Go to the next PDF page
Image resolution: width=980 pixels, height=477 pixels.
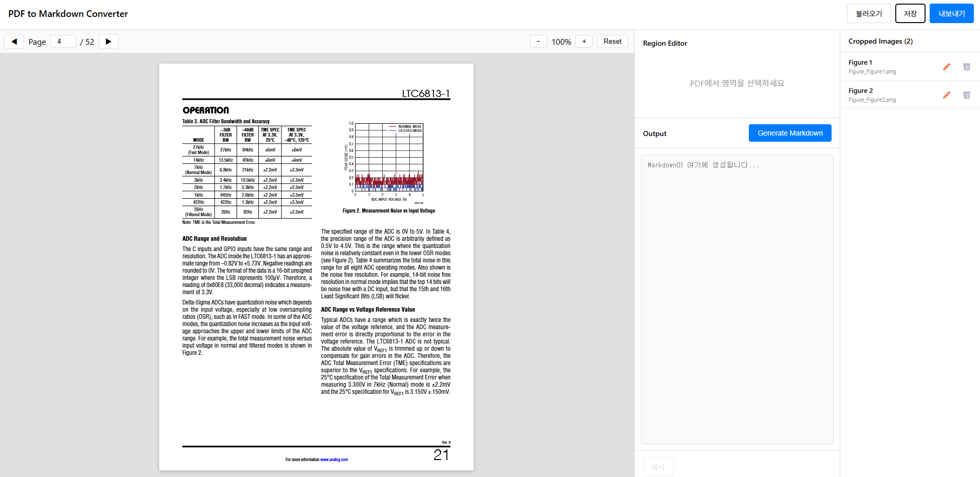[x=108, y=42]
